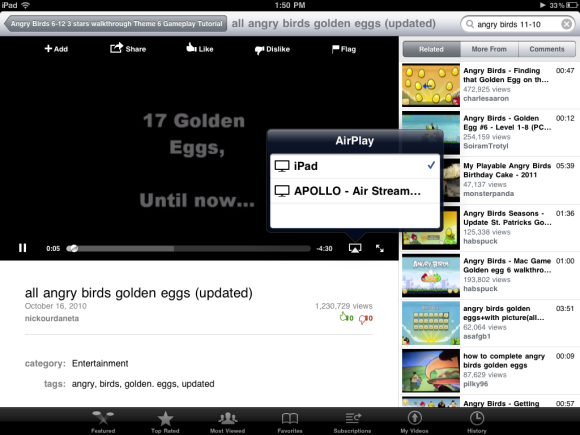
Task: Tap the 1,230,729 views text
Action: click(x=344, y=306)
